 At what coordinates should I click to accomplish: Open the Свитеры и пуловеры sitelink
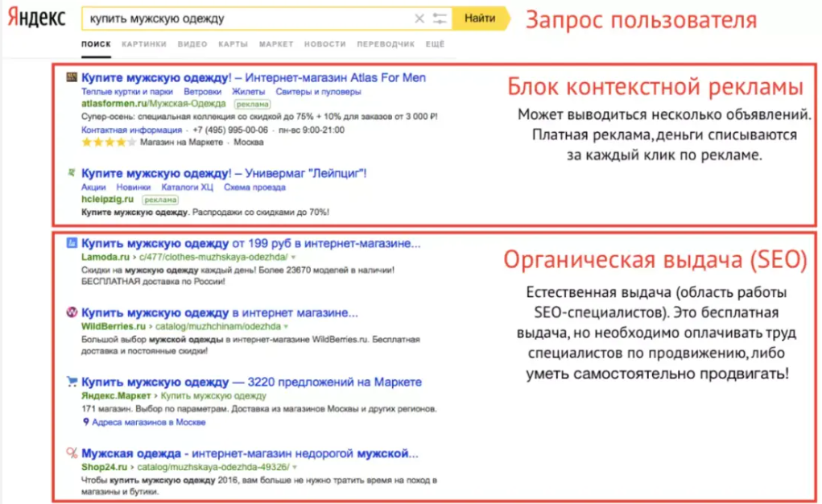318,92
